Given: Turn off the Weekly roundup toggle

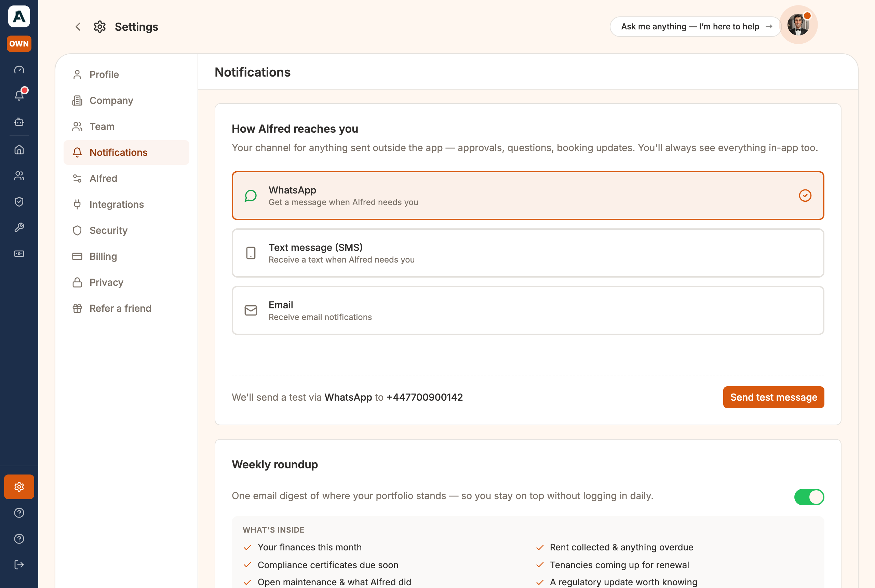Looking at the screenshot, I should pos(809,497).
